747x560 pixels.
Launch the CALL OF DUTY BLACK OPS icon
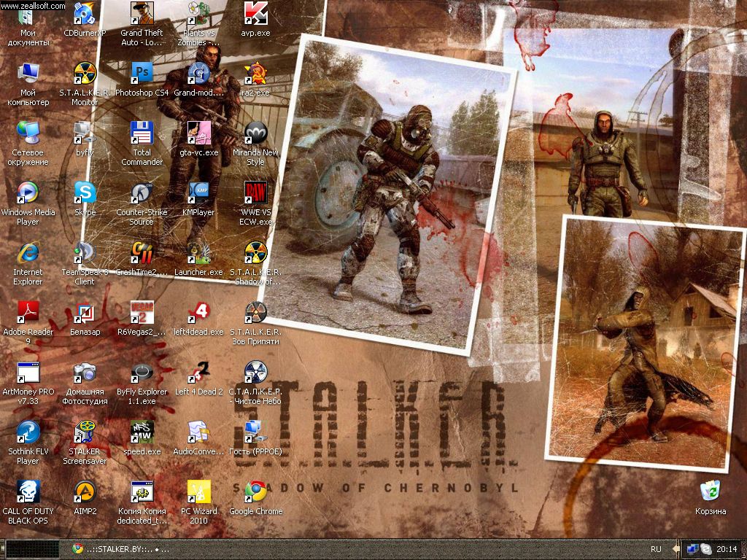coord(28,492)
